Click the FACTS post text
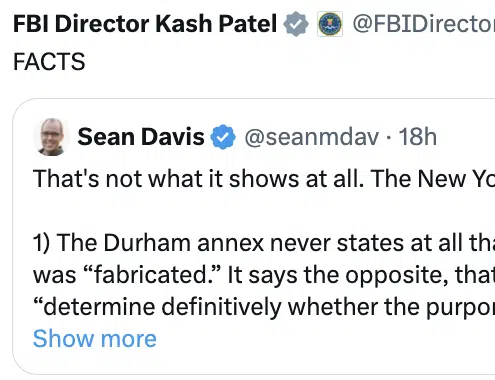This screenshot has height=380, width=495. (x=49, y=62)
